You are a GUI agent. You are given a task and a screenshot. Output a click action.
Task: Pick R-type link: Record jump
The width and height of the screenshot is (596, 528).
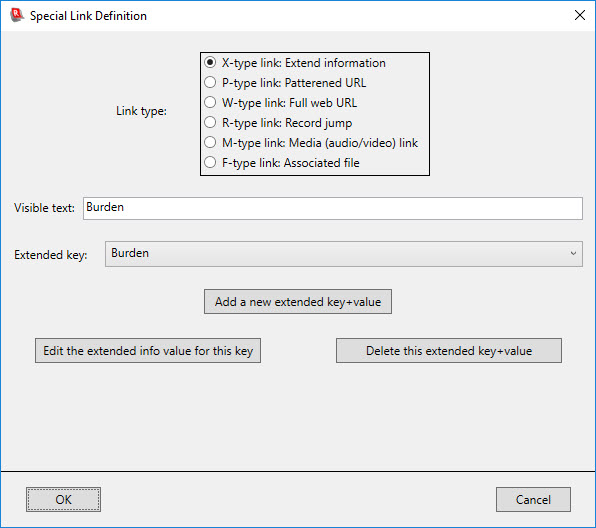(x=278, y=123)
